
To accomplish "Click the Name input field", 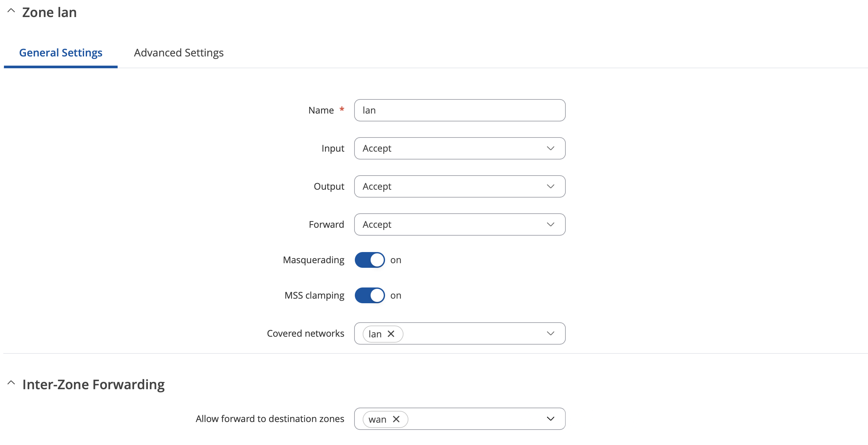I will tap(460, 110).
